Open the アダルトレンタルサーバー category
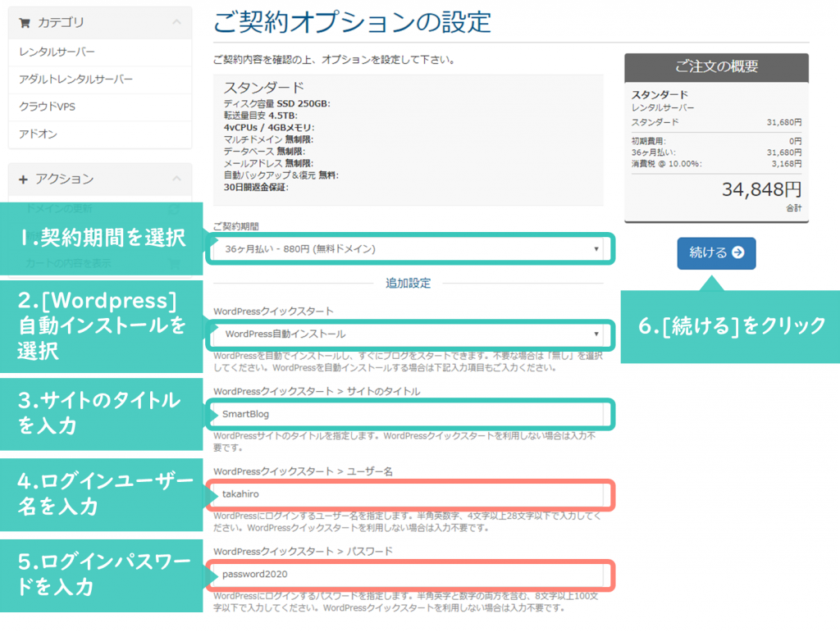This screenshot has height=632, width=840. click(100, 80)
